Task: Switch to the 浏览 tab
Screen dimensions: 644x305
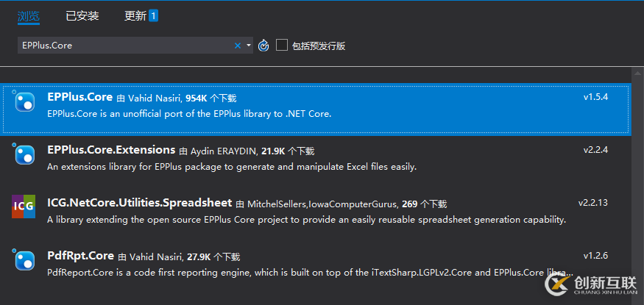Action: click(29, 16)
